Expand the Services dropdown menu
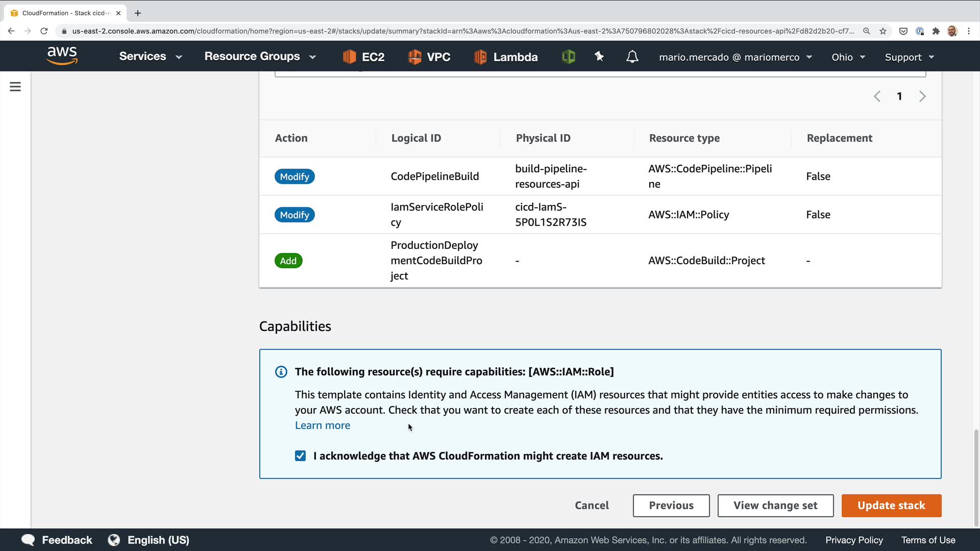The height and width of the screenshot is (551, 980). tap(150, 57)
